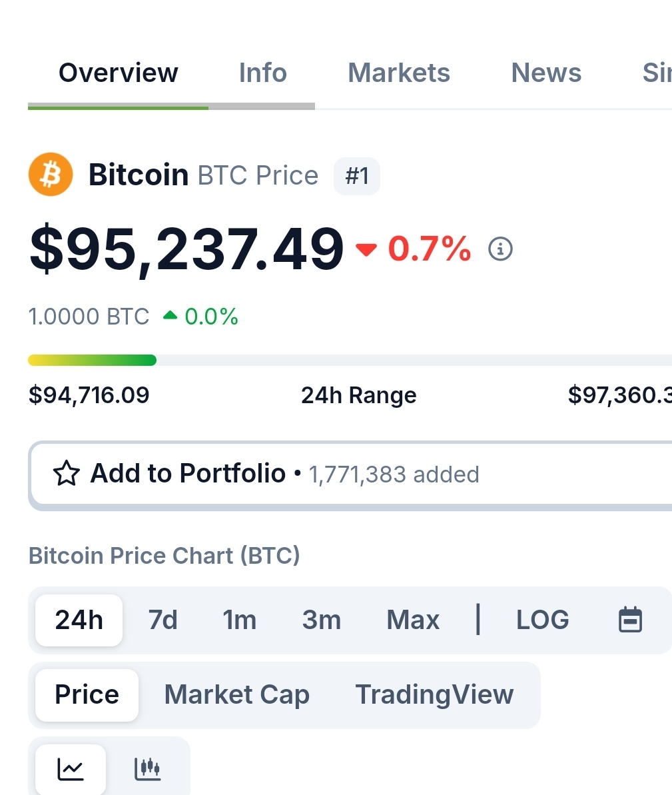This screenshot has height=795, width=672.
Task: Select the Max time range
Action: point(413,620)
